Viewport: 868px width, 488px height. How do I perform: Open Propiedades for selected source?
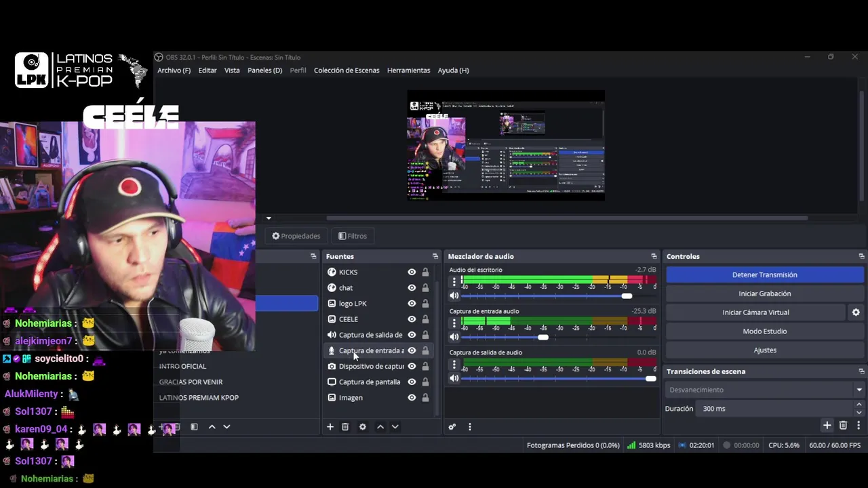click(296, 236)
